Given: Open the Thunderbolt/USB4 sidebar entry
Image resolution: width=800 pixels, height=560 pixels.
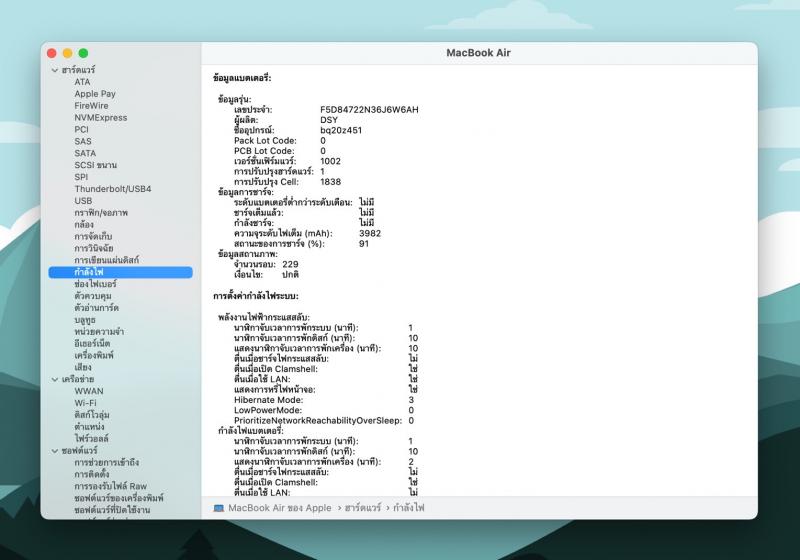Looking at the screenshot, I should (113, 189).
